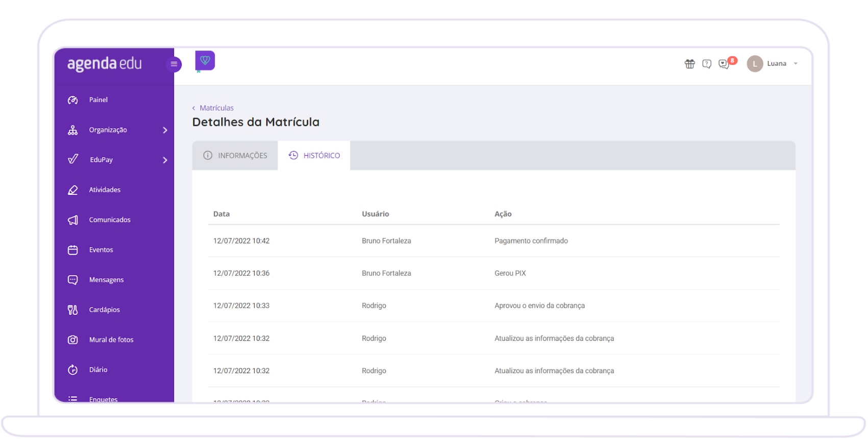The height and width of the screenshot is (439, 868).
Task: Click the back chevron before Matrículas
Action: [x=193, y=108]
